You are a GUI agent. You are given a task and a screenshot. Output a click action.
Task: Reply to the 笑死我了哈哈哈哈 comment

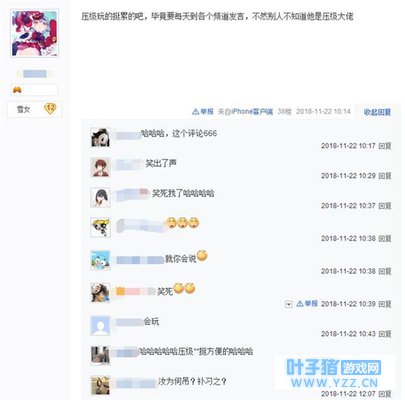[x=385, y=206]
